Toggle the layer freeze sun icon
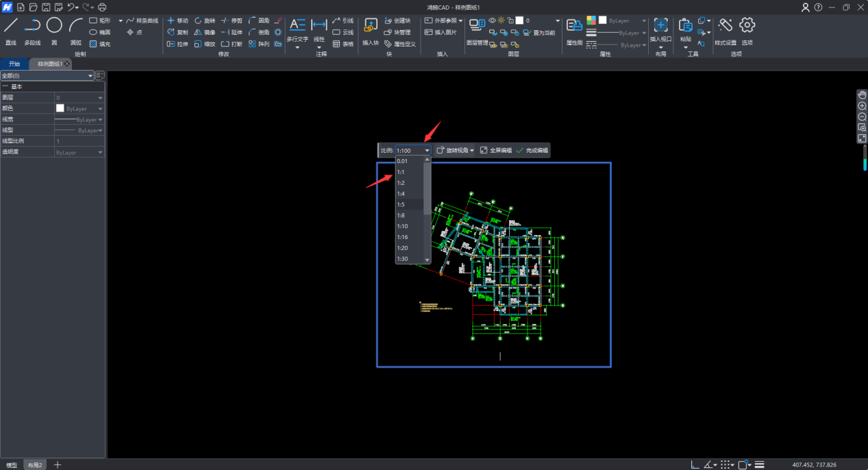Viewport: 868px width, 470px height. coord(501,21)
